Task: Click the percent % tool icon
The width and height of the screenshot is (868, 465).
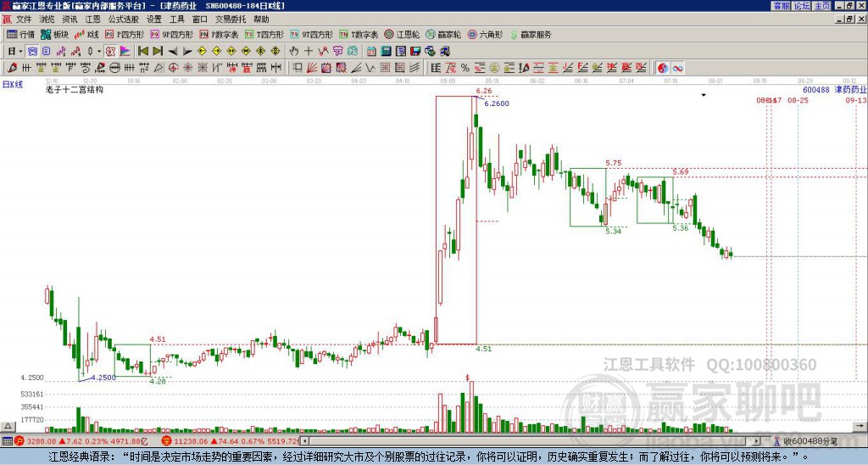Action: click(465, 68)
